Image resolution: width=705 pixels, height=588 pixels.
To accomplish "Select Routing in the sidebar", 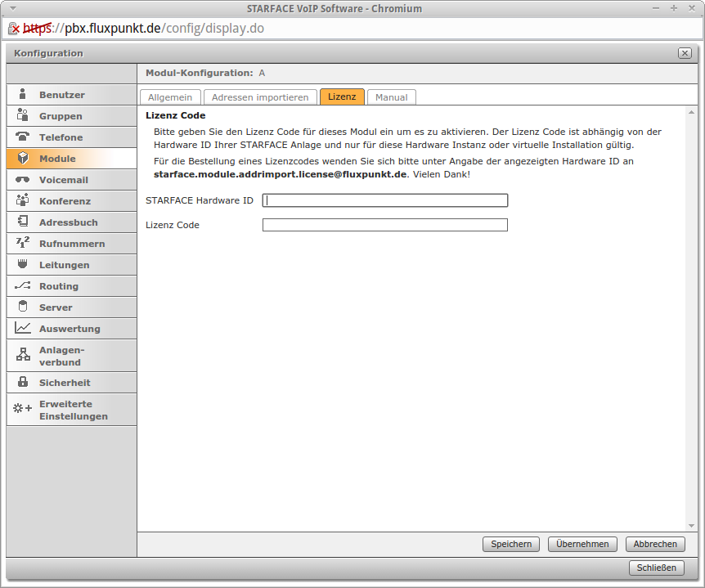I will pyautogui.click(x=71, y=286).
